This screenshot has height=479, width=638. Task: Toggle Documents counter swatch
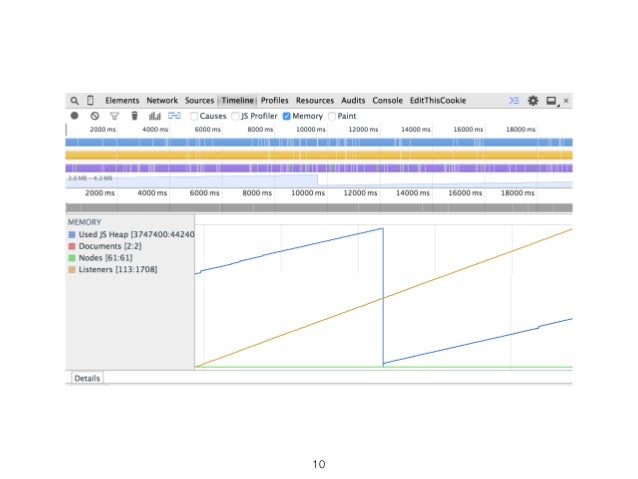(x=72, y=246)
